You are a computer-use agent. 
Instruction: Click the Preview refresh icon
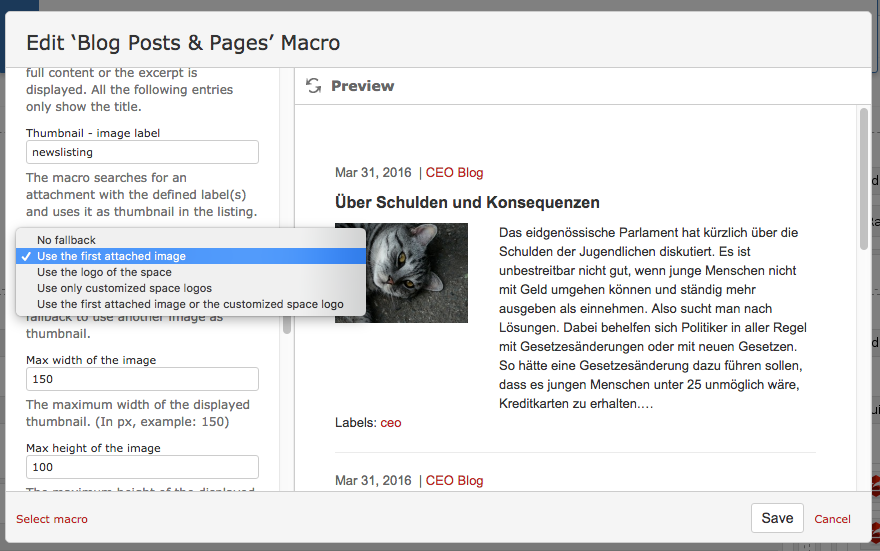314,86
